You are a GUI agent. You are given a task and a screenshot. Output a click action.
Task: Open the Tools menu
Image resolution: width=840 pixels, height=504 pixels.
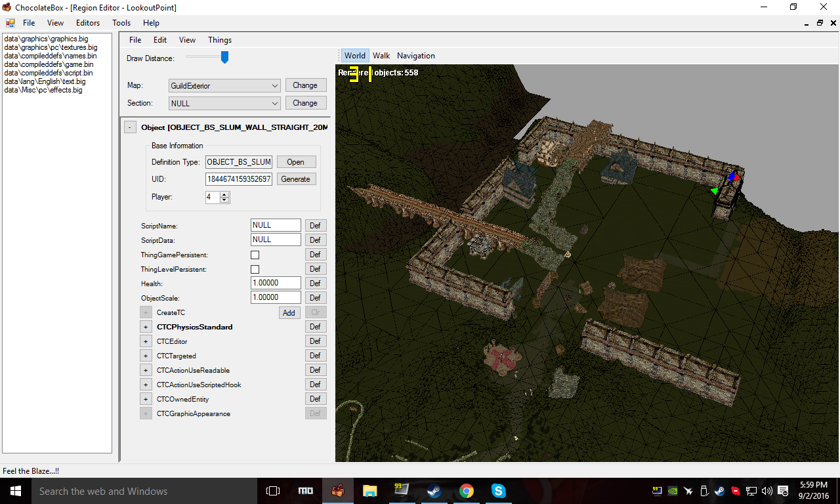click(121, 23)
